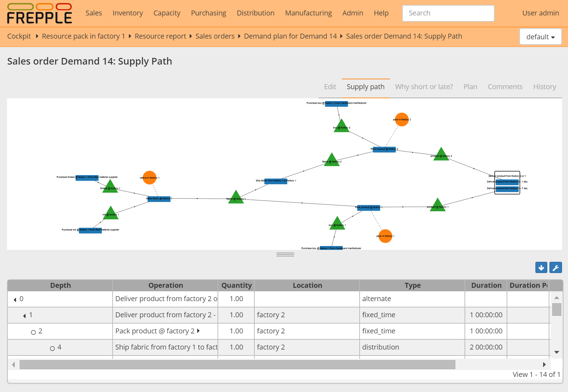Click the 'Make fabric @ factory 1' operation node
Viewport: 568px width, 392px height.
[159, 199]
